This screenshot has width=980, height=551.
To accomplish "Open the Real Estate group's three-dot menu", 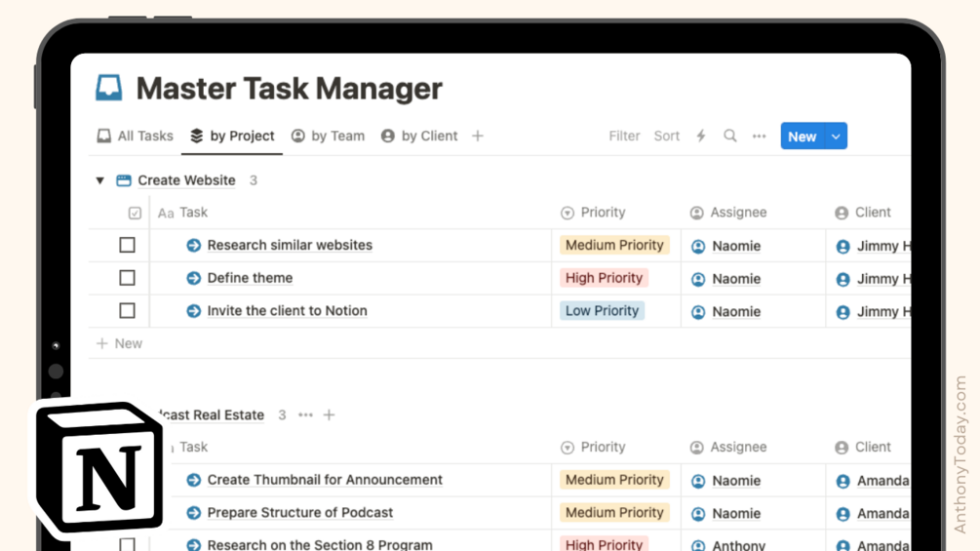I will point(305,414).
